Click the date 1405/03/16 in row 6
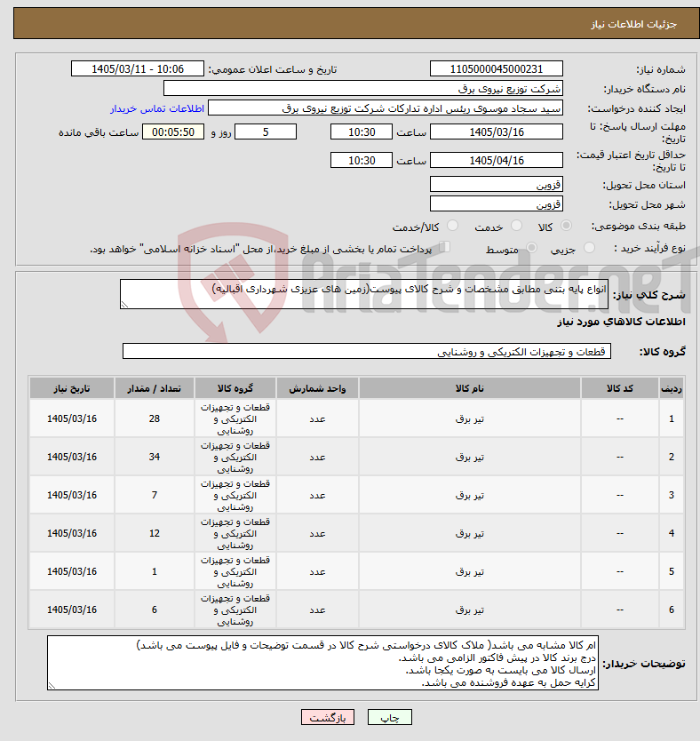This screenshot has width=700, height=741. [x=72, y=610]
